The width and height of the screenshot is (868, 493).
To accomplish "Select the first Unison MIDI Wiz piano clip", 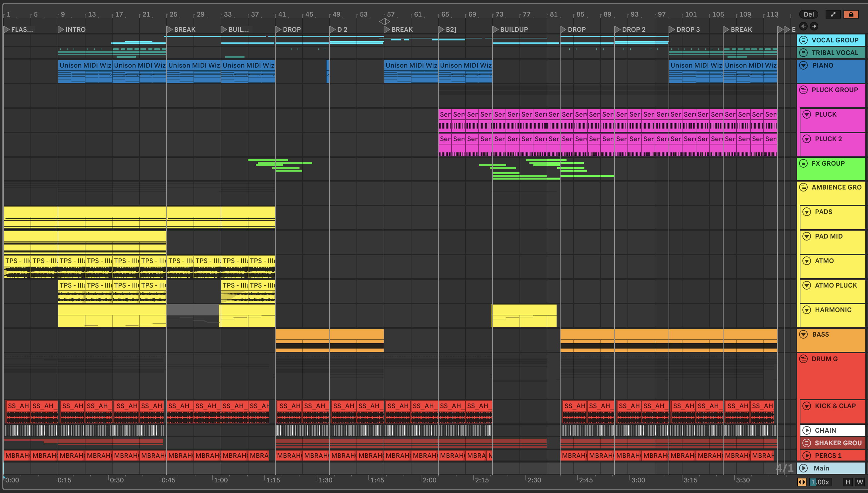I will (x=85, y=72).
